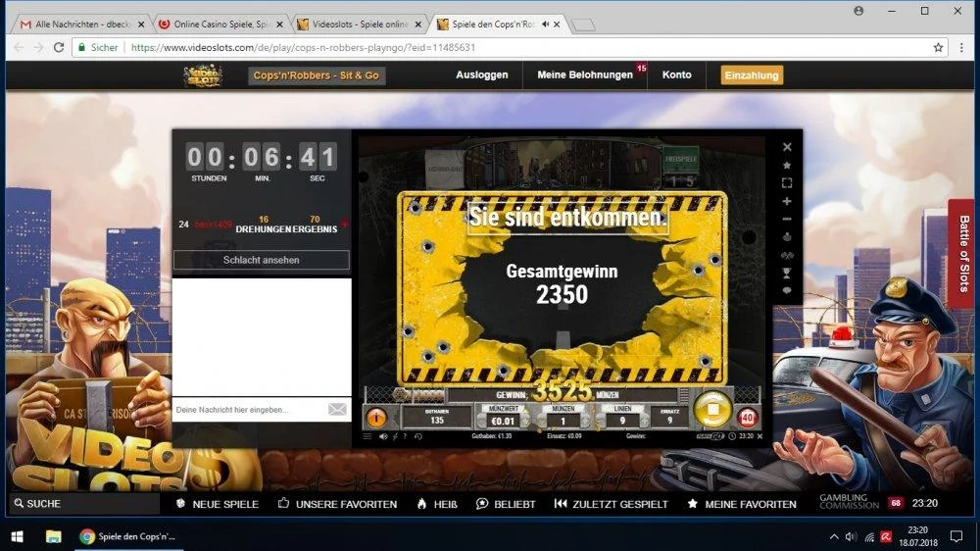980x551 pixels.
Task: Click the Videoslots logo in header
Action: 203,75
